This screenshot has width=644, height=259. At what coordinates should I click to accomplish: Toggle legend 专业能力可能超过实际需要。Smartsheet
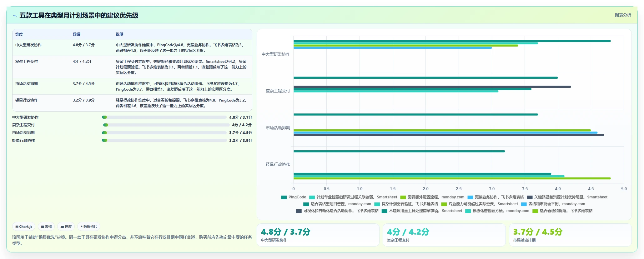click(x=480, y=204)
